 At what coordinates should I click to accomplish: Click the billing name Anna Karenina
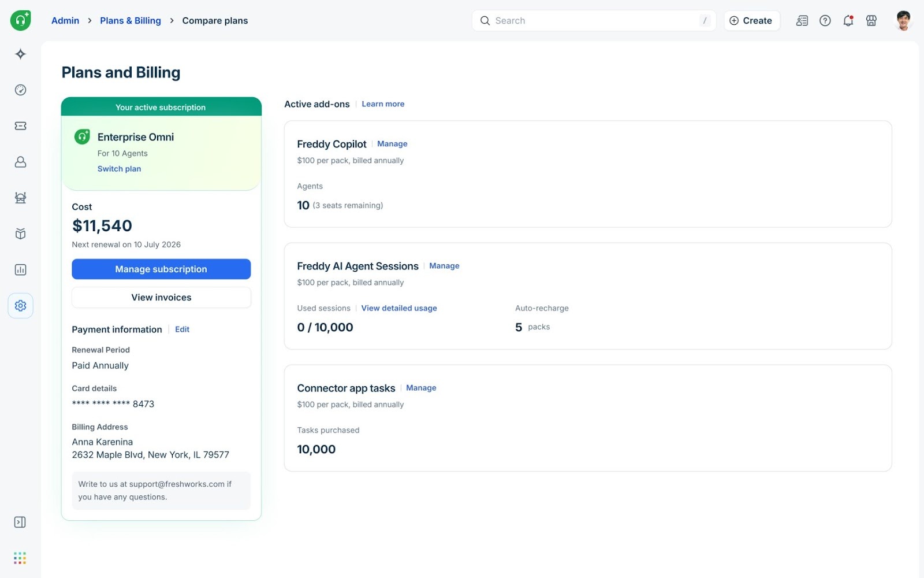[x=102, y=442]
